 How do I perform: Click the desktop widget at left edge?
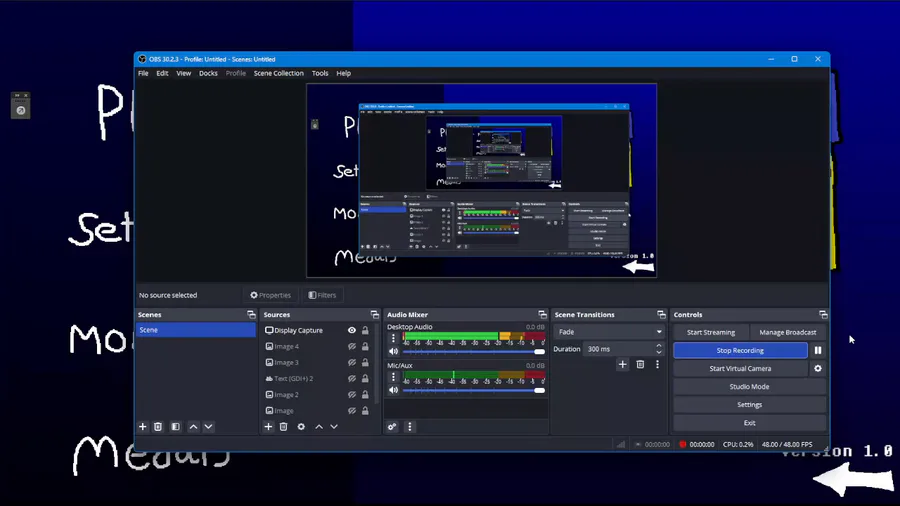coord(21,106)
